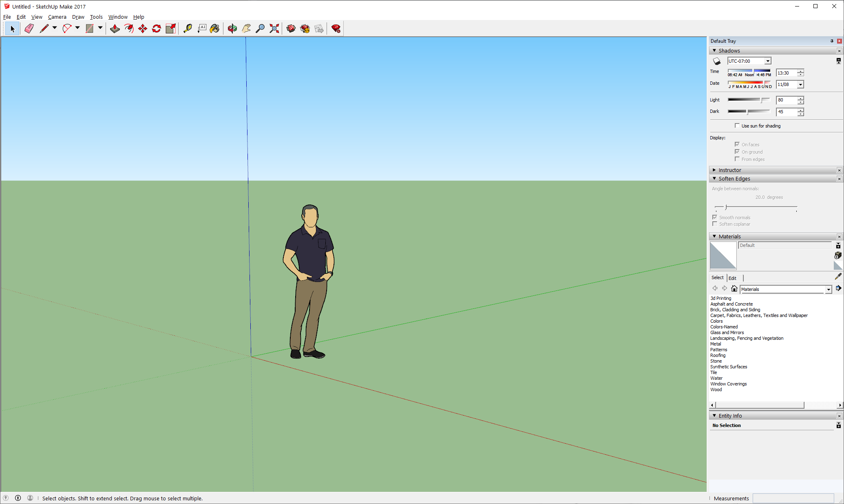Viewport: 844px width, 504px height.
Task: Open the Materials library dropdown
Action: [828, 289]
